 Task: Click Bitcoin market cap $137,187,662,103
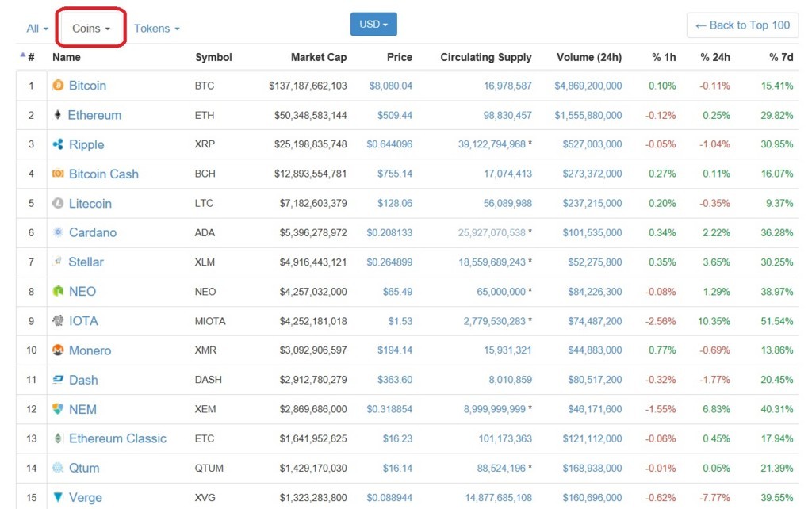pyautogui.click(x=308, y=86)
